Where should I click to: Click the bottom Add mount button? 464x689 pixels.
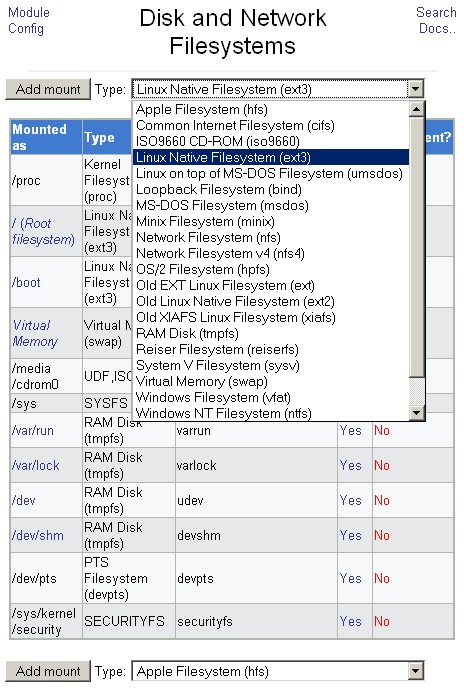click(48, 671)
